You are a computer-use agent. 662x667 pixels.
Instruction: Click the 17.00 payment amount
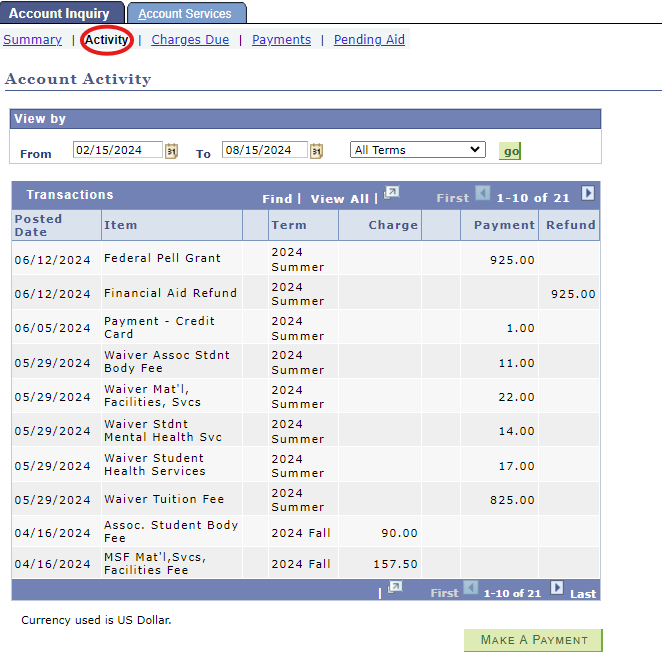[516, 466]
